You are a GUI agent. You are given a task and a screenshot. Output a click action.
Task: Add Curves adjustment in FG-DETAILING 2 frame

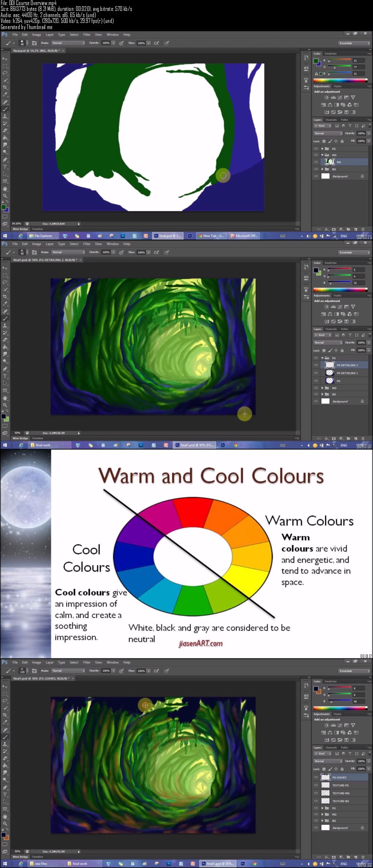click(x=339, y=307)
